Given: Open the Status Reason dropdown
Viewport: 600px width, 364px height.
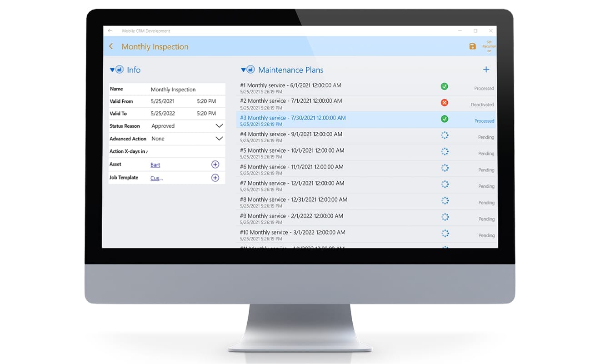Looking at the screenshot, I should click(x=219, y=125).
